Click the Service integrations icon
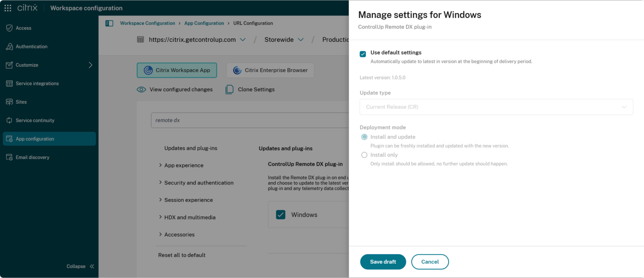This screenshot has height=278, width=644. (x=9, y=83)
